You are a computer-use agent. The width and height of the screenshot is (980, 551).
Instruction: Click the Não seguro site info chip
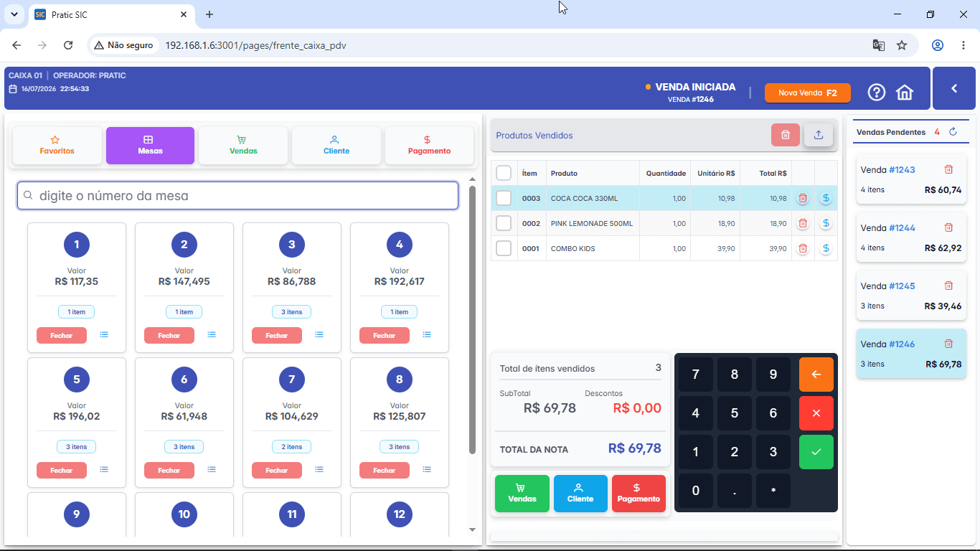pyautogui.click(x=124, y=45)
